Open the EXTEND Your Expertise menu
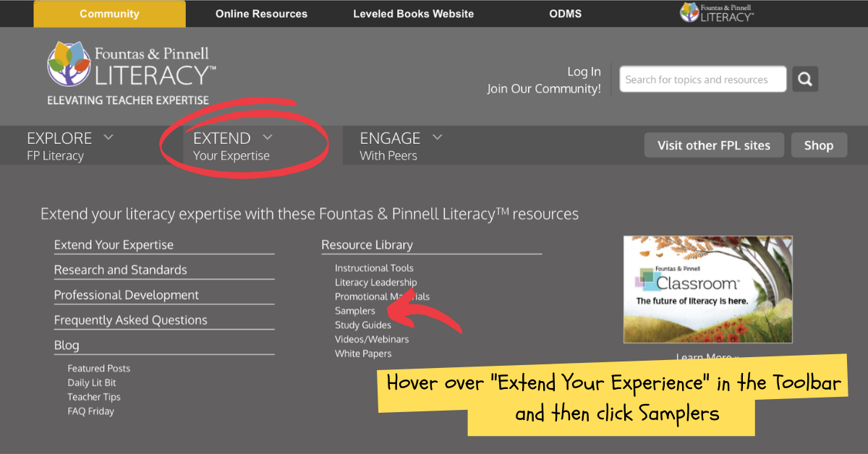This screenshot has height=454, width=868. point(233,145)
